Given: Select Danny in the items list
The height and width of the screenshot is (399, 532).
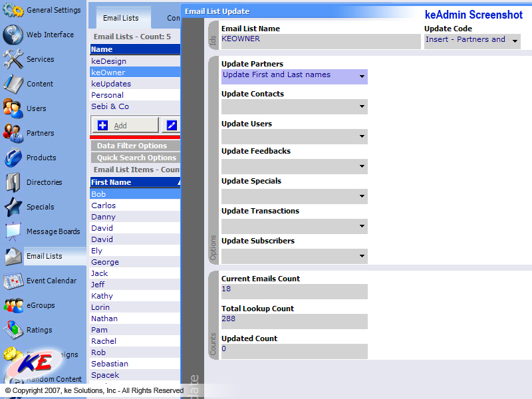Looking at the screenshot, I should click(135, 217).
